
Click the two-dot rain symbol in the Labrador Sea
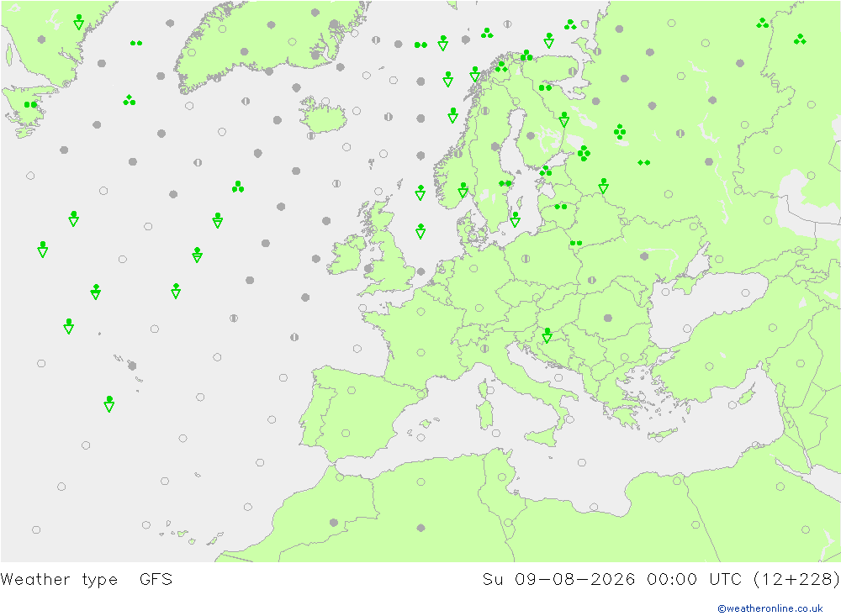[136, 43]
